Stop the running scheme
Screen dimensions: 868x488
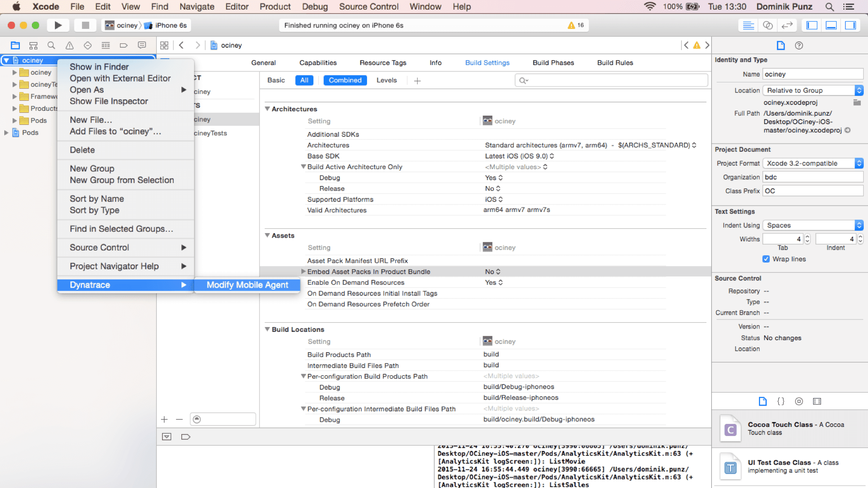tap(85, 25)
